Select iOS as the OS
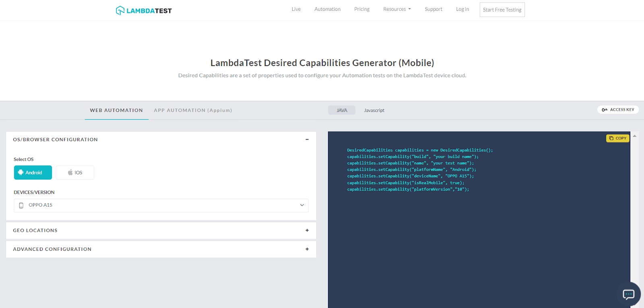This screenshot has width=644, height=308. (x=75, y=172)
